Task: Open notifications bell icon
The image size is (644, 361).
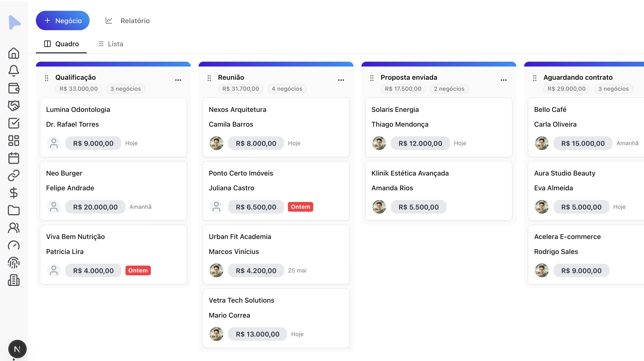Action: 13,70
